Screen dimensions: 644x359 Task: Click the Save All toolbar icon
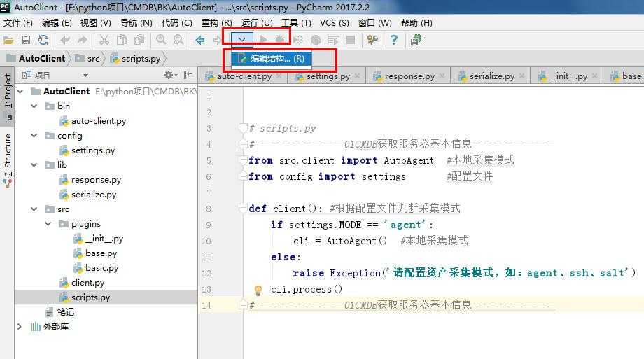pos(26,40)
